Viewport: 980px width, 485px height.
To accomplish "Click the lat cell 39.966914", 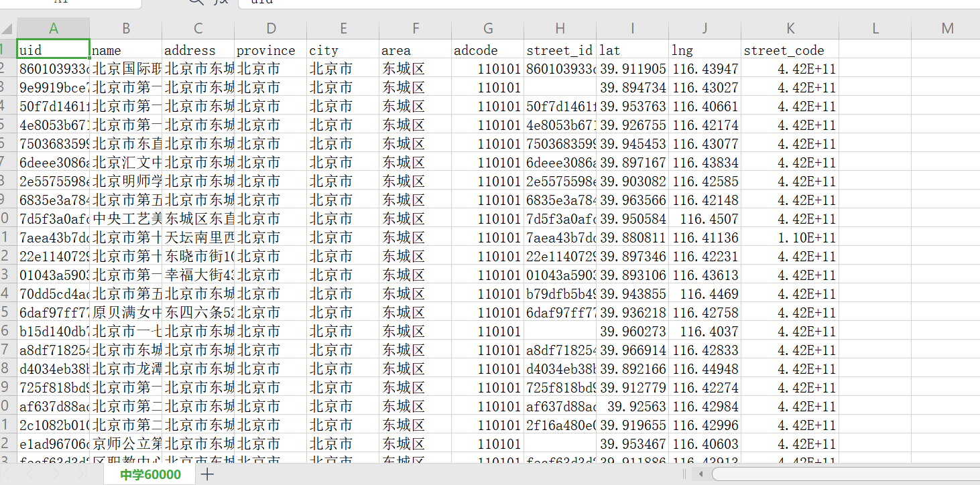I will [x=633, y=350].
